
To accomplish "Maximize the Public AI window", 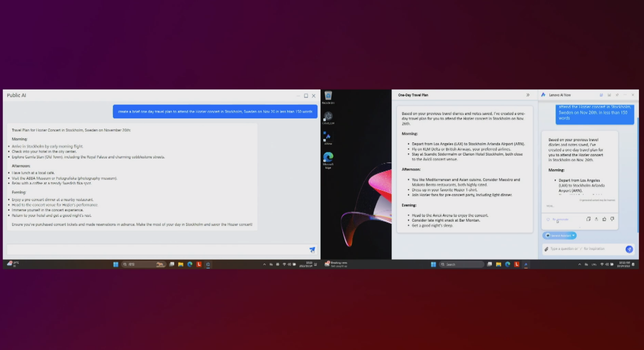I will [x=306, y=96].
